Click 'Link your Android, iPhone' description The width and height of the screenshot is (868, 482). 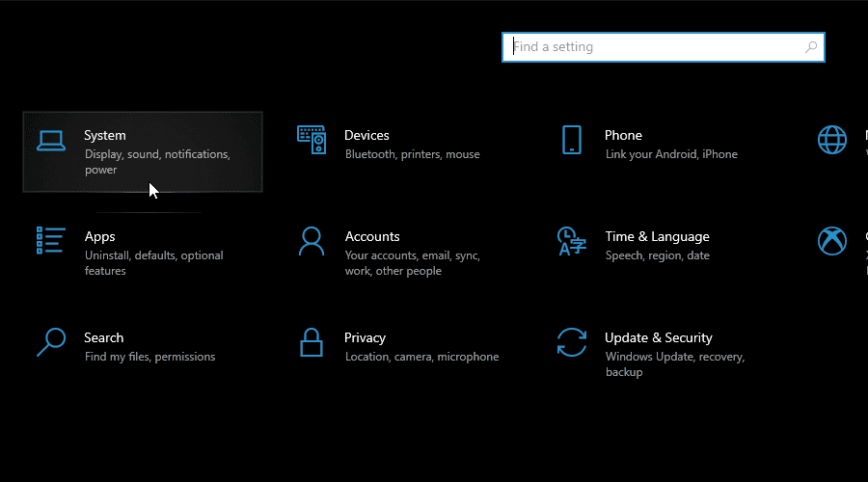(x=671, y=154)
